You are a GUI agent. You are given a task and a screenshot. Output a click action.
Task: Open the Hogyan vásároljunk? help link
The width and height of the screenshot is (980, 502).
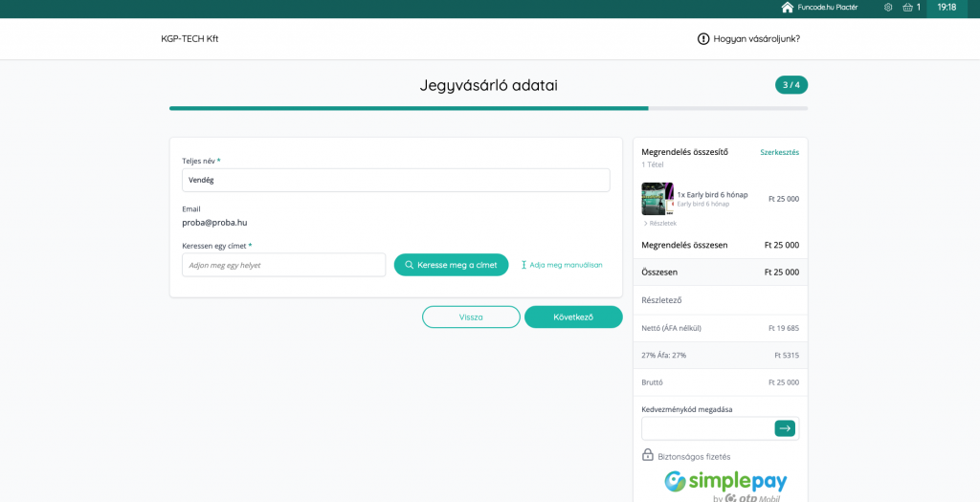point(756,39)
